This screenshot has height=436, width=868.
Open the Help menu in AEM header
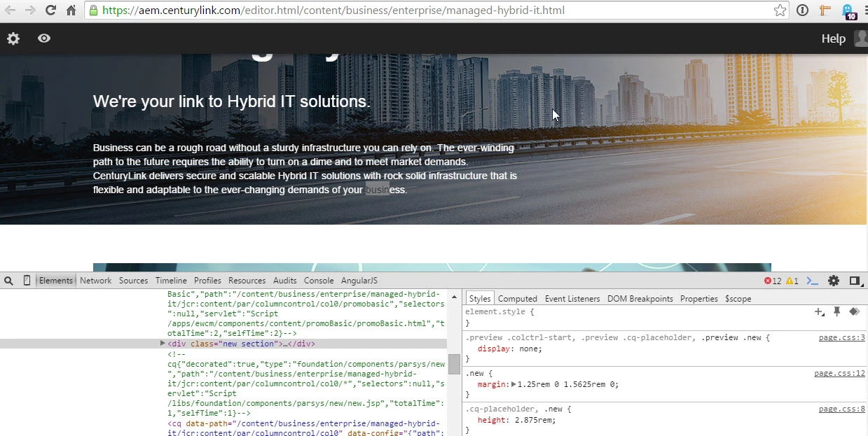pos(833,38)
